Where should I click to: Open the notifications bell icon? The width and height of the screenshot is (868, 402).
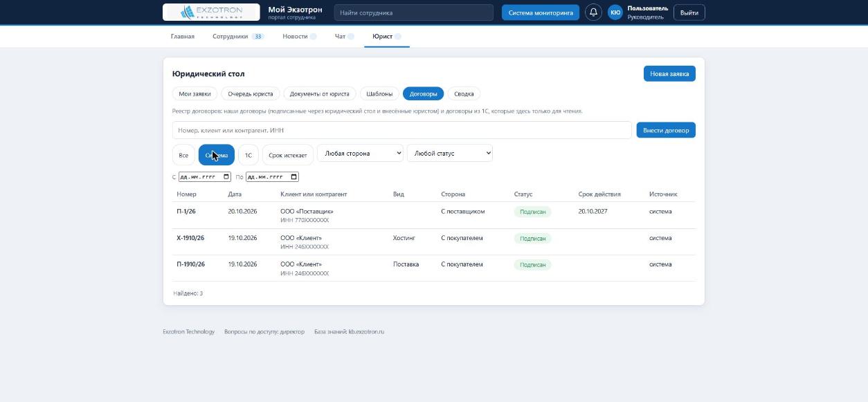tap(593, 12)
